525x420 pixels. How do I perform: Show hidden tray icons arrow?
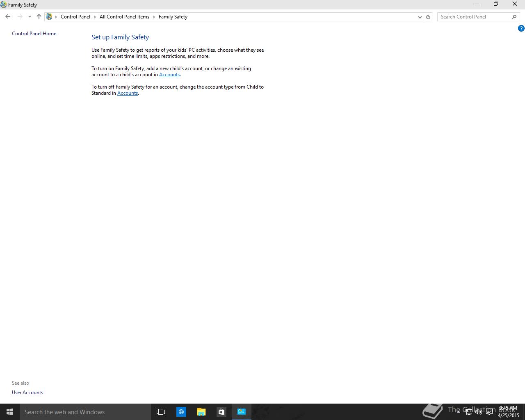click(x=458, y=412)
